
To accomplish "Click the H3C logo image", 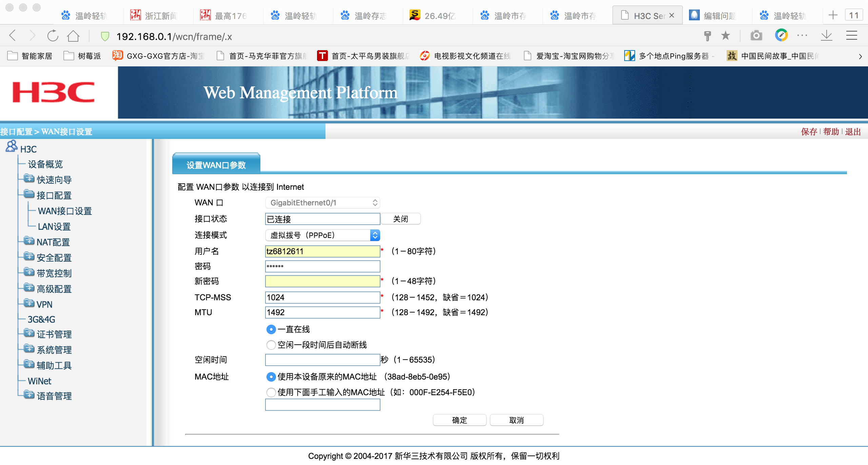I will click(x=54, y=92).
